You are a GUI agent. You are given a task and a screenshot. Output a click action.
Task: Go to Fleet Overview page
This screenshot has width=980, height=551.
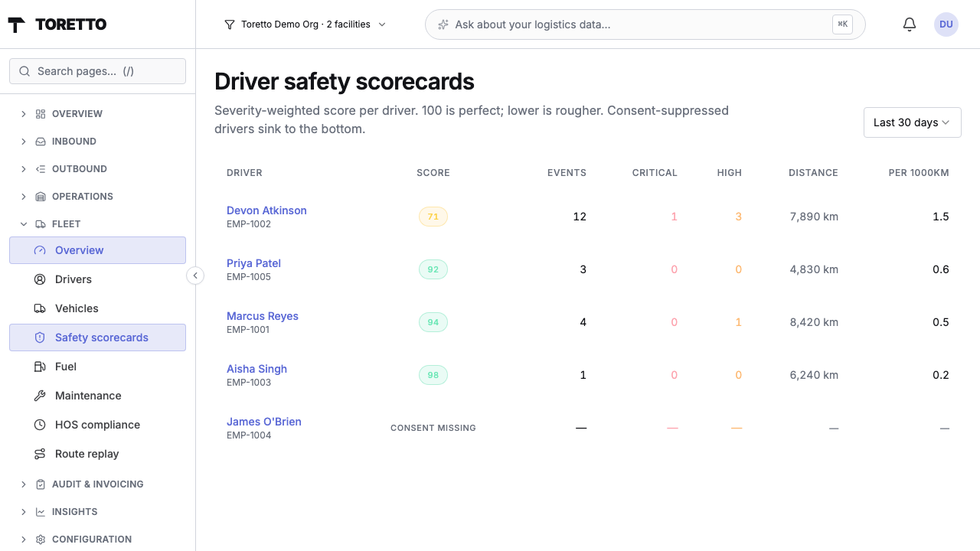pyautogui.click(x=97, y=250)
